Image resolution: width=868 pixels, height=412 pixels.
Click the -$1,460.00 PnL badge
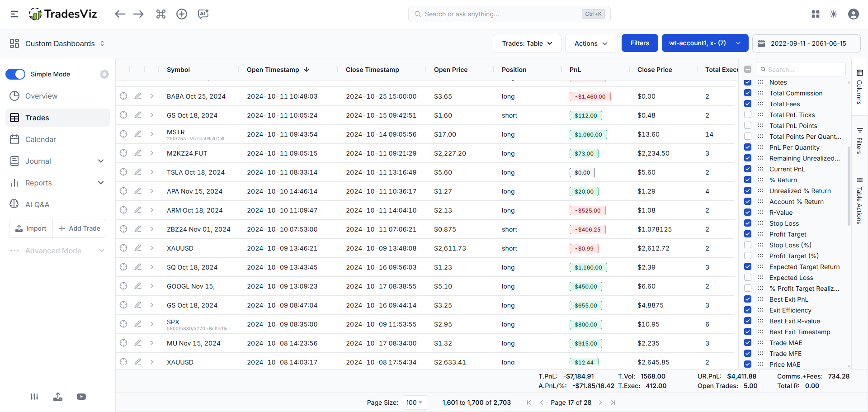pos(590,96)
